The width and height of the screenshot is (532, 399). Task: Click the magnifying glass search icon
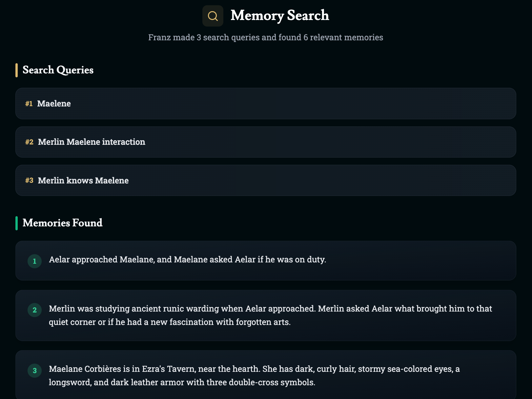click(x=213, y=16)
